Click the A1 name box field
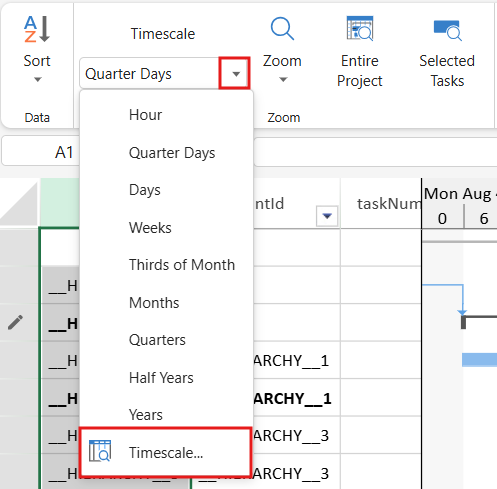This screenshot has height=489, width=497. (41, 152)
